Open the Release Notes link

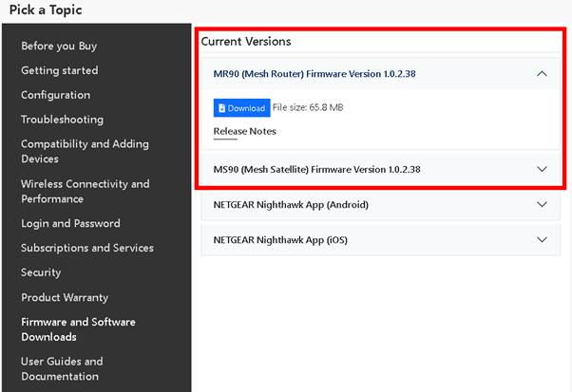(245, 131)
